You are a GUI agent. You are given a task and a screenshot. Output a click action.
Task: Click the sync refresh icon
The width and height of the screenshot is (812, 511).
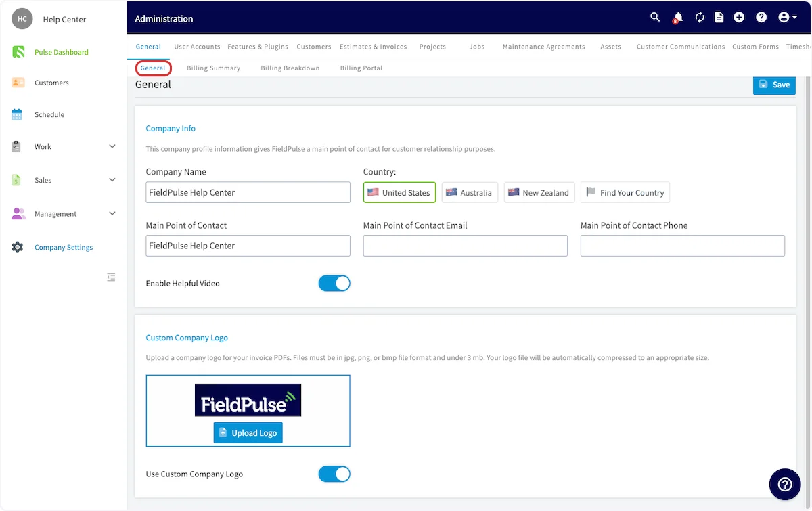700,18
